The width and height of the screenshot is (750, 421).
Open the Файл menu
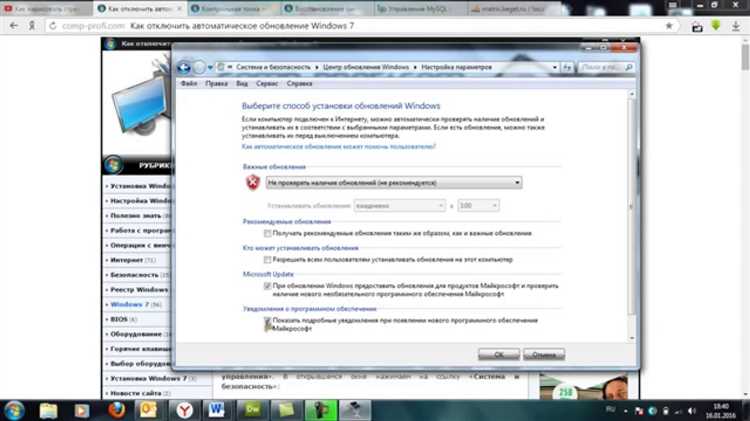click(x=189, y=84)
